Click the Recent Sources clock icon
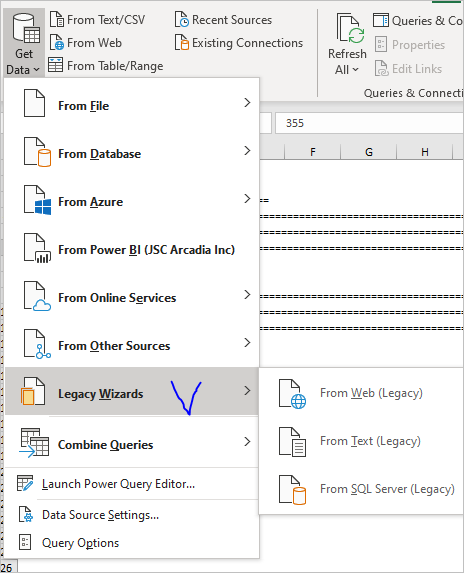464x573 pixels. [x=182, y=19]
